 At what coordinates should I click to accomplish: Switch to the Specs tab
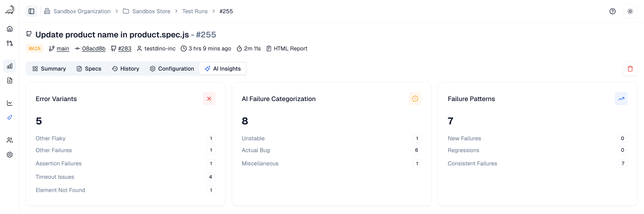coord(89,69)
